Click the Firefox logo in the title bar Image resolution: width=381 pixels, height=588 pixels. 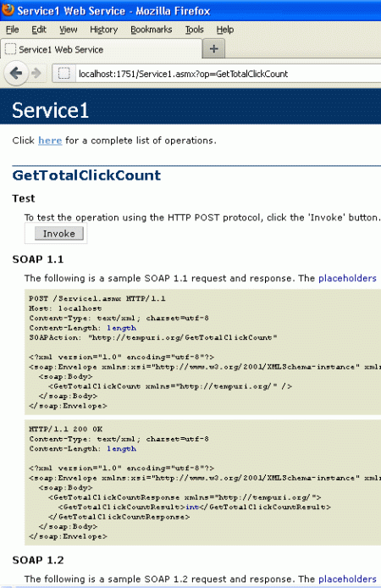8,9
